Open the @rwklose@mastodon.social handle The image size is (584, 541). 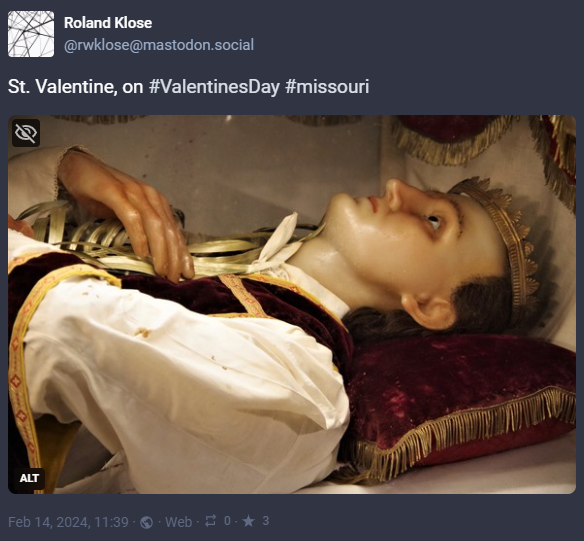[159, 45]
